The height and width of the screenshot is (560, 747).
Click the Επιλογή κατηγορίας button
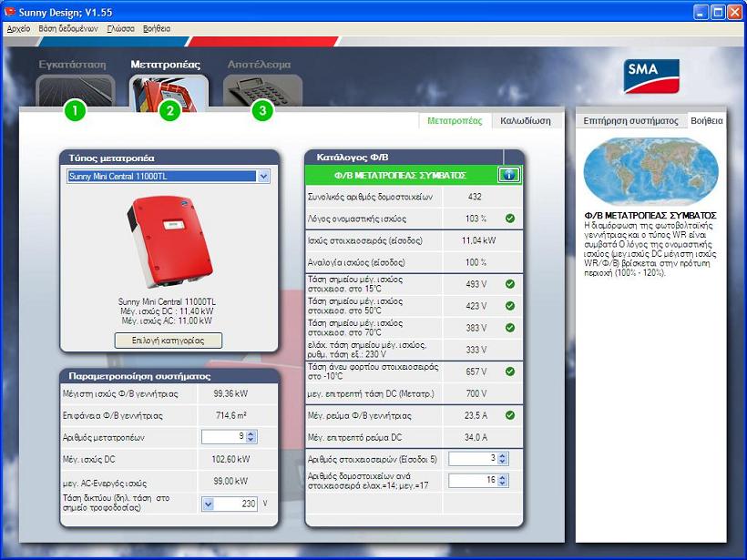point(169,341)
